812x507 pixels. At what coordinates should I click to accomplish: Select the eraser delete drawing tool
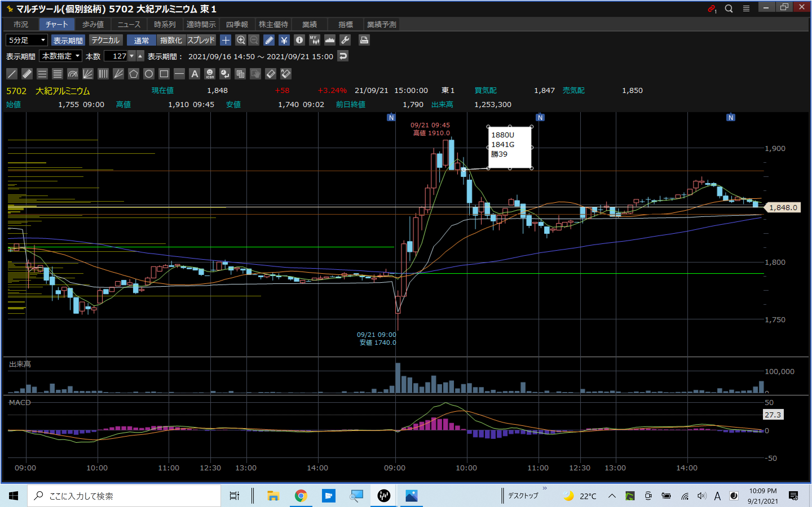click(x=270, y=74)
